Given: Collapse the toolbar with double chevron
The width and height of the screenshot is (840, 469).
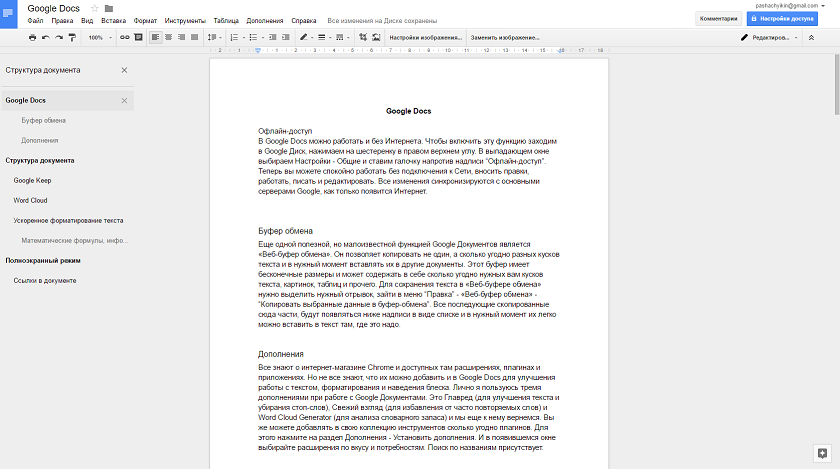Looking at the screenshot, I should tap(811, 38).
